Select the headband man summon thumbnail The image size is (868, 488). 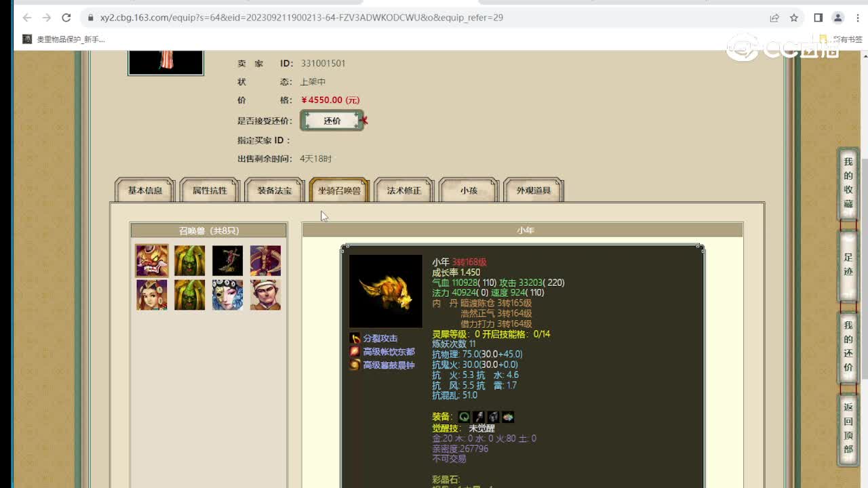pyautogui.click(x=265, y=295)
